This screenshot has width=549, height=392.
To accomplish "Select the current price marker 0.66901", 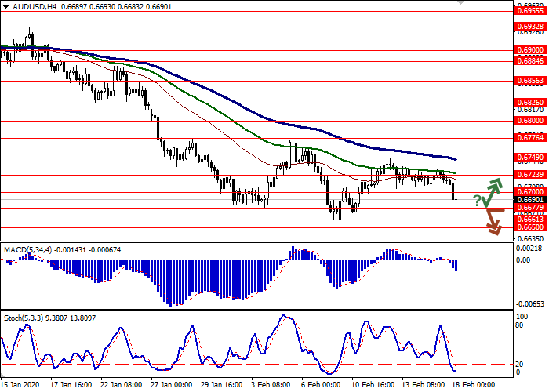I will pos(529,199).
